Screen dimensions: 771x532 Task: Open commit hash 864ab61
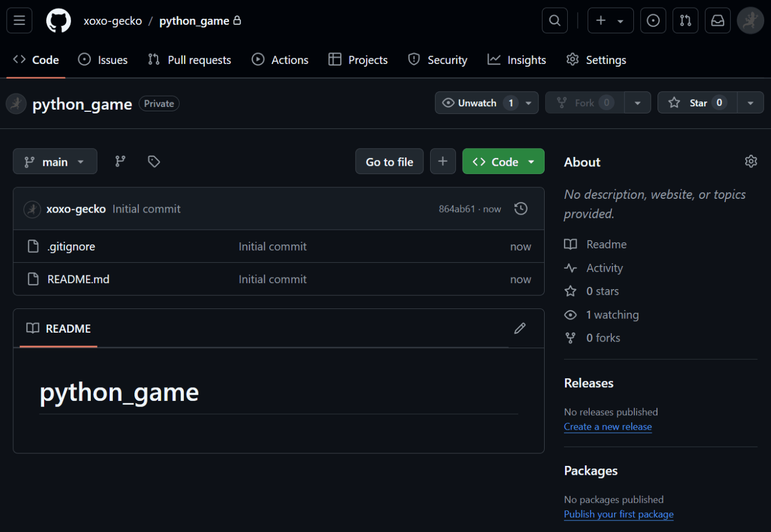coord(457,209)
